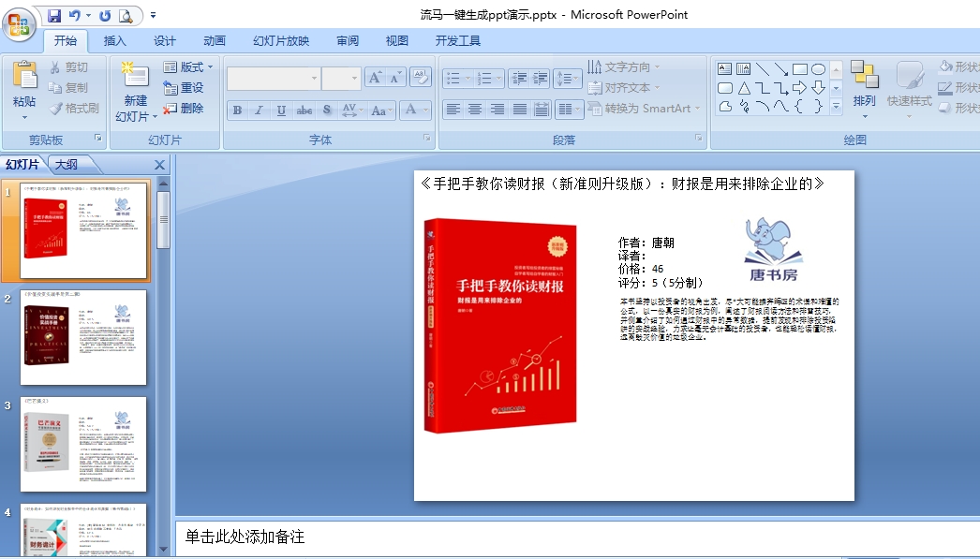The height and width of the screenshot is (559, 980).
Task: Save via the quick access floppy icon
Action: tap(54, 16)
